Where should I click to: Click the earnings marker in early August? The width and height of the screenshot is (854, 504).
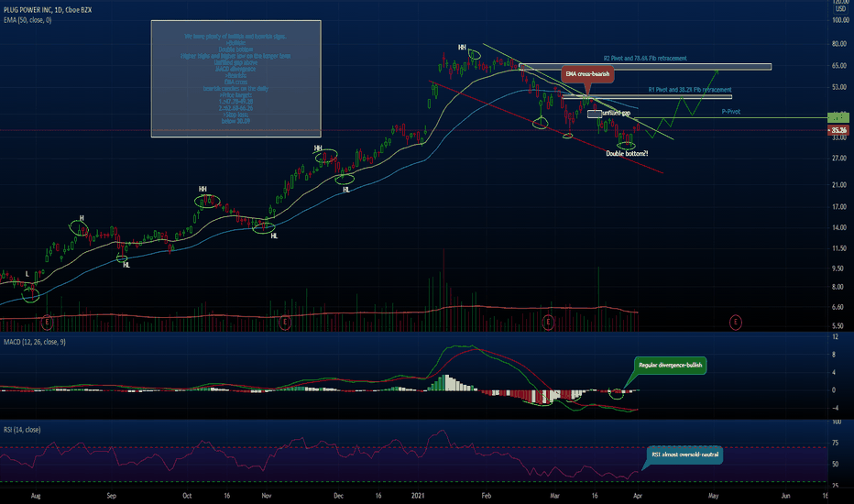(48, 322)
